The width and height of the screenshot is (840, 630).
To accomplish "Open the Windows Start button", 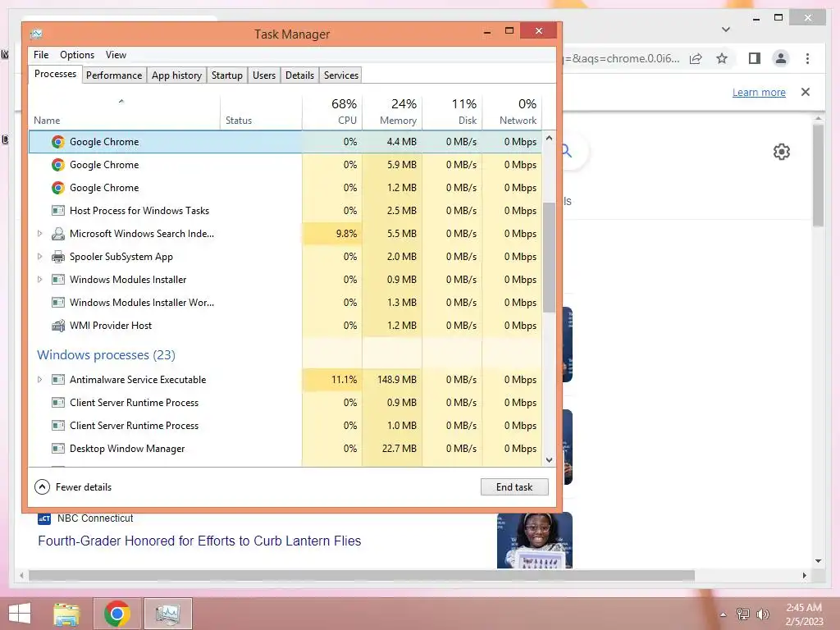I will point(20,614).
